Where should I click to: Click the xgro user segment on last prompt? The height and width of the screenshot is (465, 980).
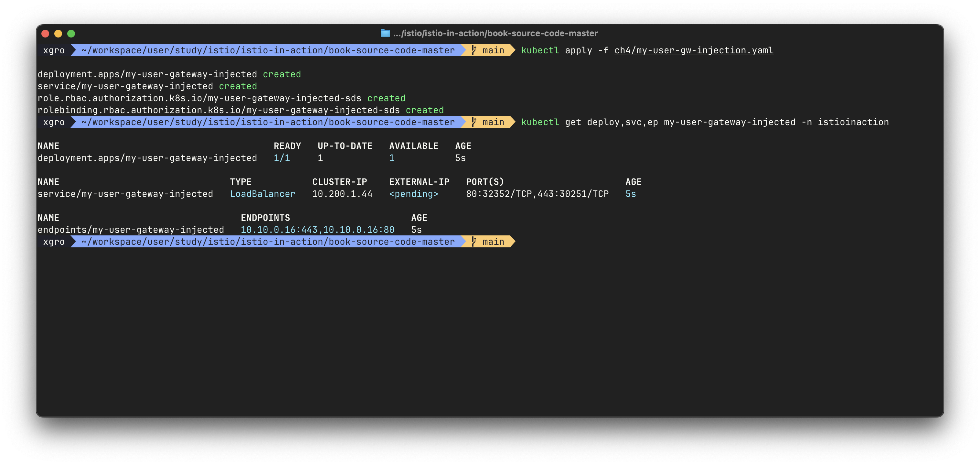pos(54,242)
